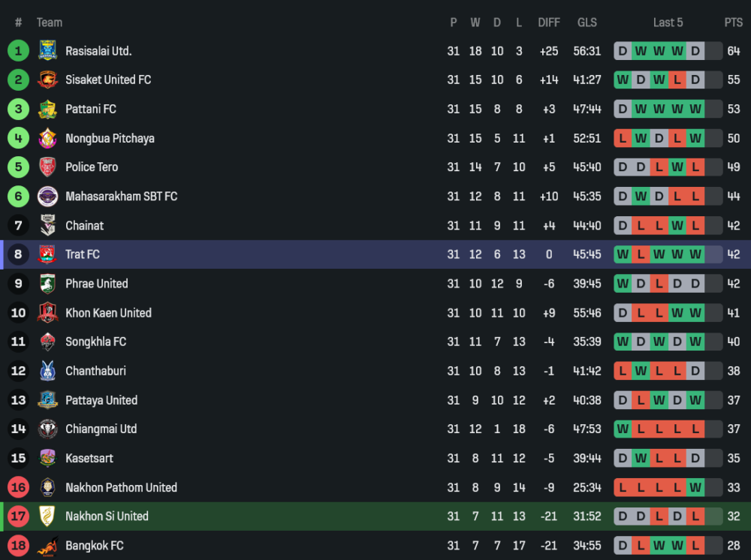Click the Trat FC team logo
751x560 pixels.
coord(47,254)
